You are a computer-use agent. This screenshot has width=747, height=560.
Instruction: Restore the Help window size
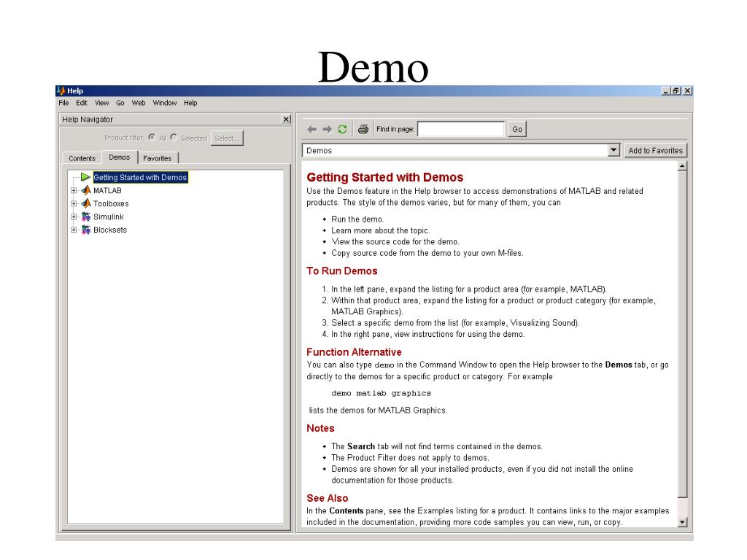click(x=676, y=90)
